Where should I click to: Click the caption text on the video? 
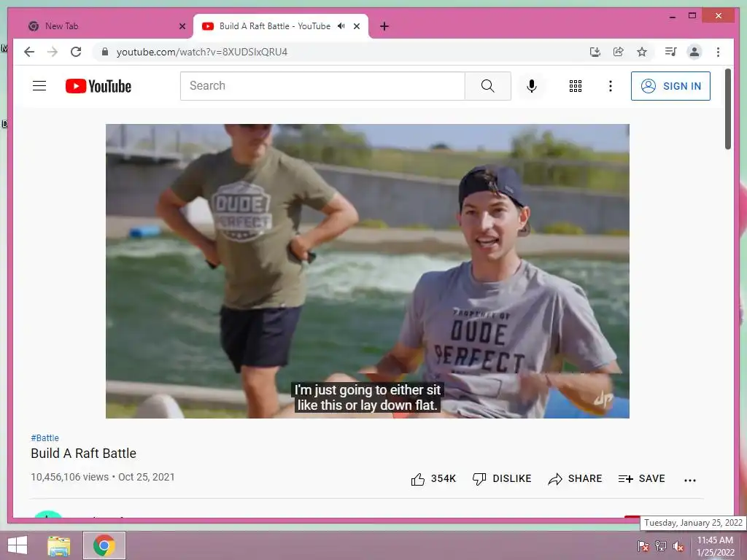click(x=368, y=397)
